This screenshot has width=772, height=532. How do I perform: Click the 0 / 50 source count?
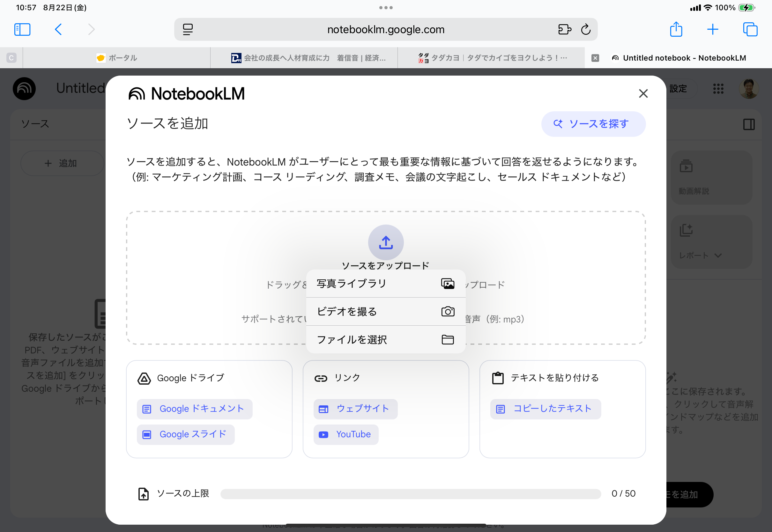point(623,494)
